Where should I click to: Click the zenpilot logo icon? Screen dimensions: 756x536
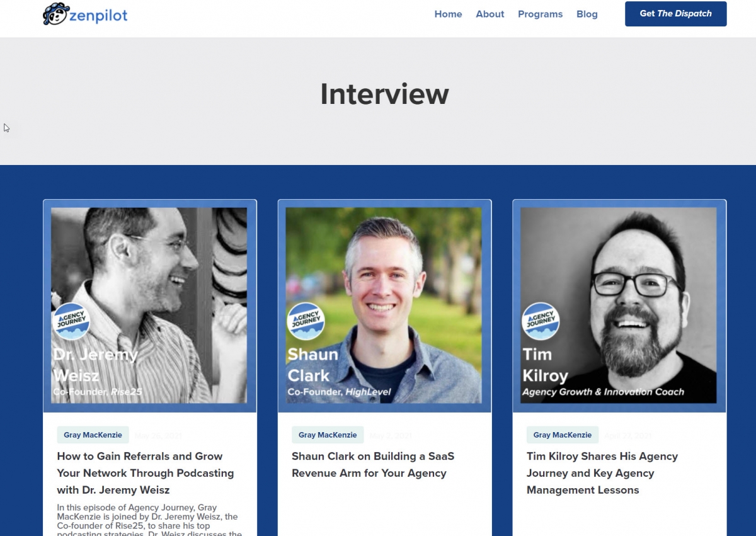[x=55, y=14]
